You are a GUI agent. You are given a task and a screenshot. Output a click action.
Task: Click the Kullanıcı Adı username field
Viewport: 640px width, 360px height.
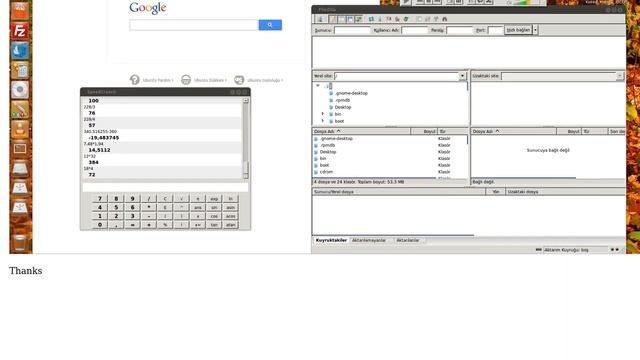tap(414, 30)
